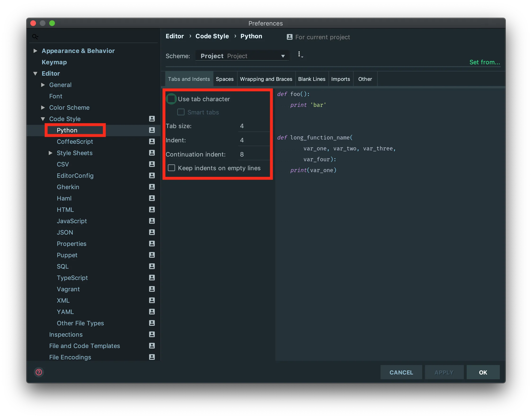This screenshot has height=418, width=532.
Task: Expand Style Sheets tree node
Action: pyautogui.click(x=50, y=153)
